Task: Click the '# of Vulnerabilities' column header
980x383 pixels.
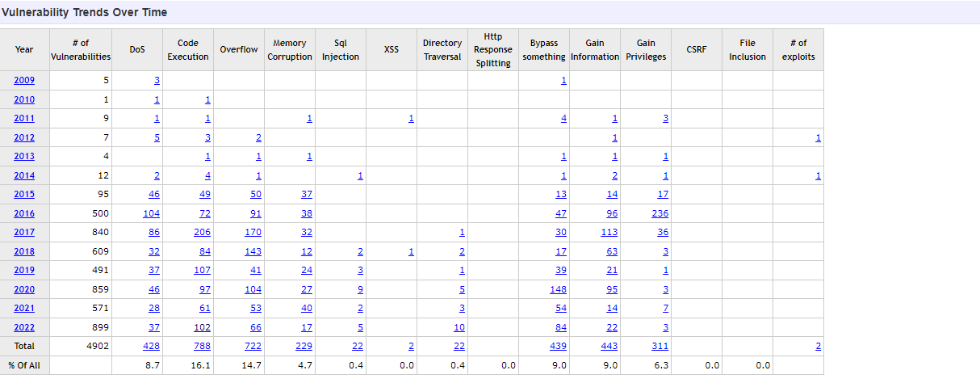Action: 81,49
